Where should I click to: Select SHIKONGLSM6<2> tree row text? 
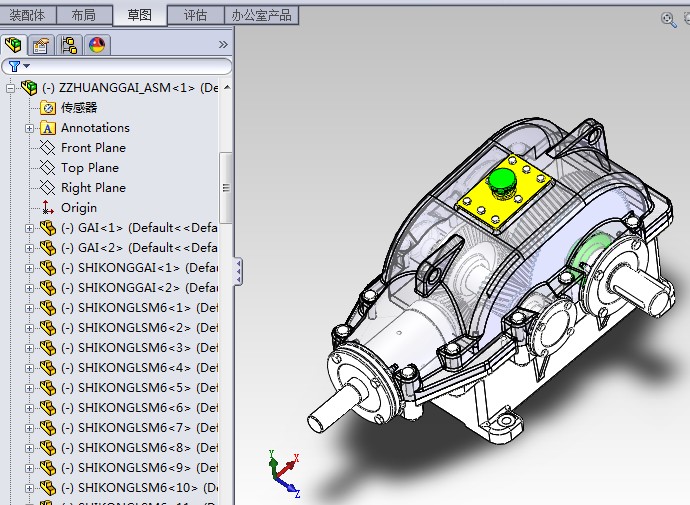click(139, 328)
